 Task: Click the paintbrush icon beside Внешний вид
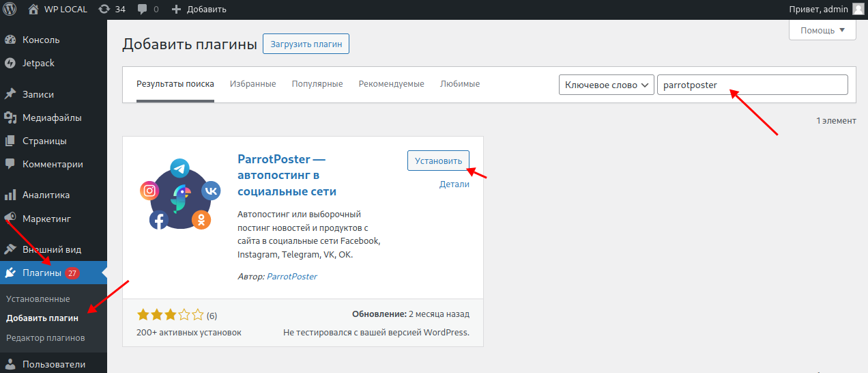[x=10, y=249]
